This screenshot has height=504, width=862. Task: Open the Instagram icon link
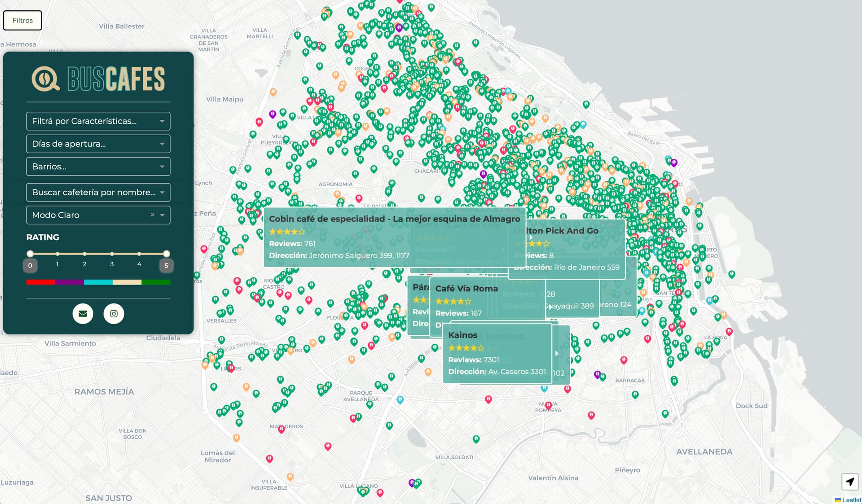(x=114, y=314)
